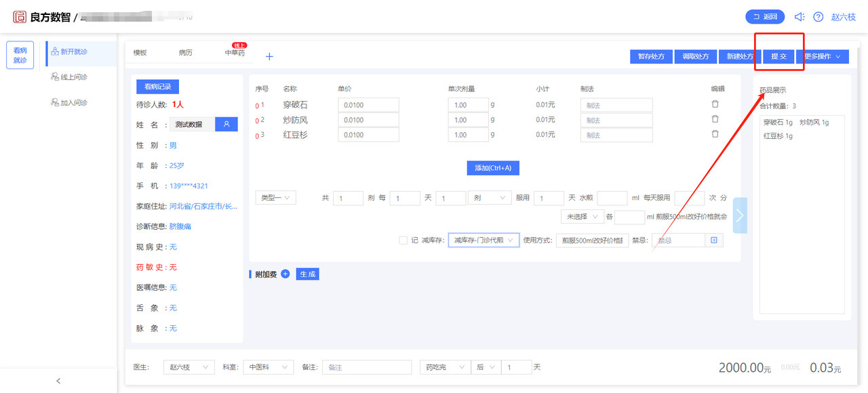Click the 红豆杉 unit price field
The height and width of the screenshot is (393, 868).
pos(368,135)
